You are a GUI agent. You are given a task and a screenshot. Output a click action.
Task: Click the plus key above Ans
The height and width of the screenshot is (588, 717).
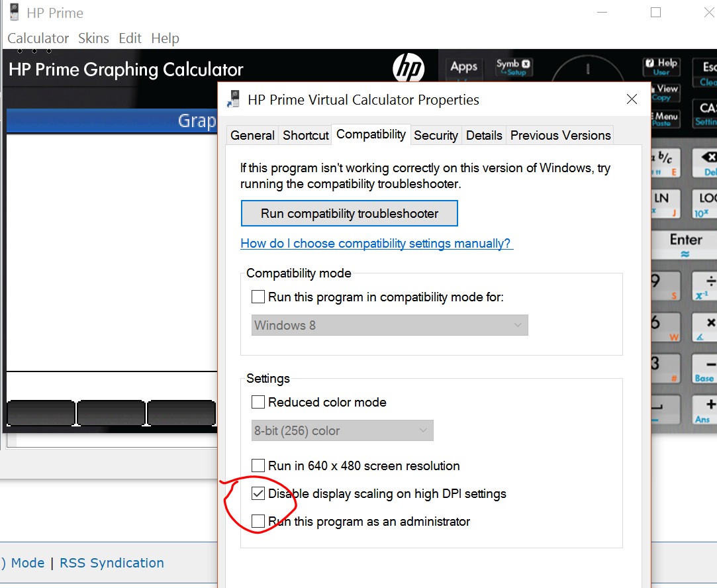[704, 410]
